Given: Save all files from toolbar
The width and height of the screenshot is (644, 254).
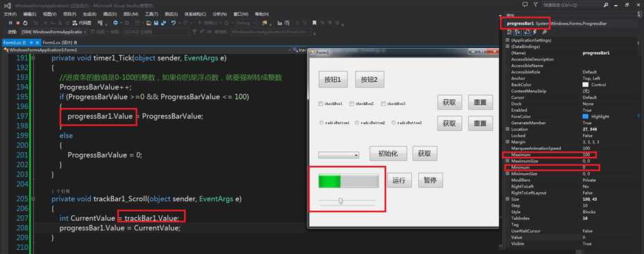Looking at the screenshot, I should click(x=163, y=23).
